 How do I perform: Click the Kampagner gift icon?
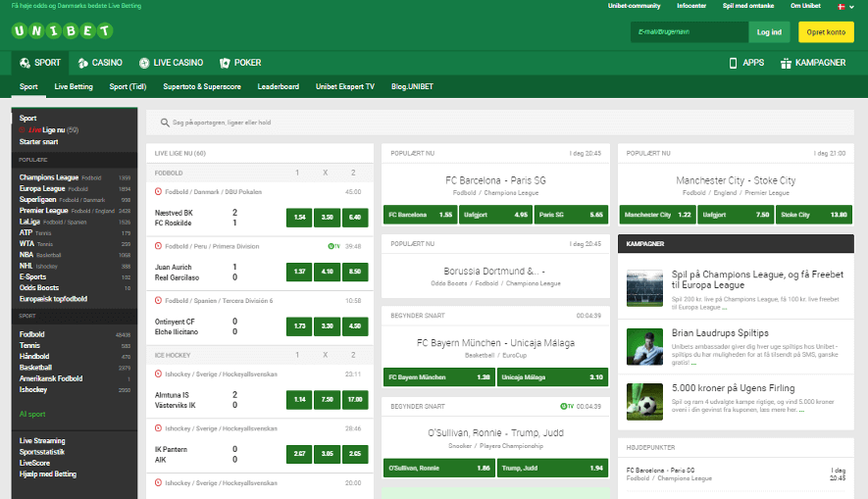click(786, 63)
